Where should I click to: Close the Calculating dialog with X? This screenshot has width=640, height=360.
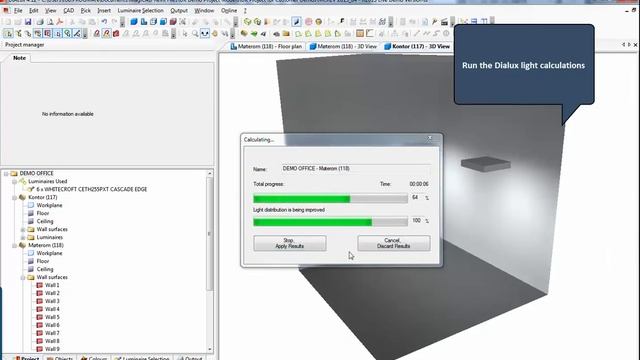click(430, 139)
